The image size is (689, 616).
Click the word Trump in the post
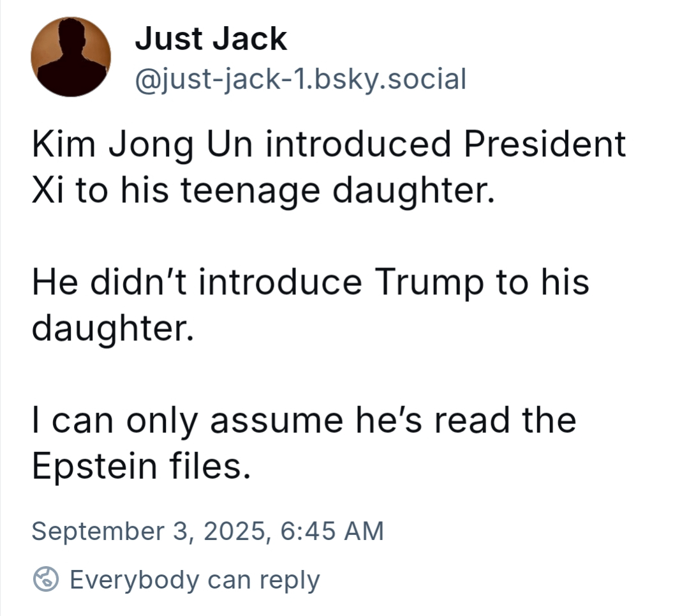coord(429,283)
